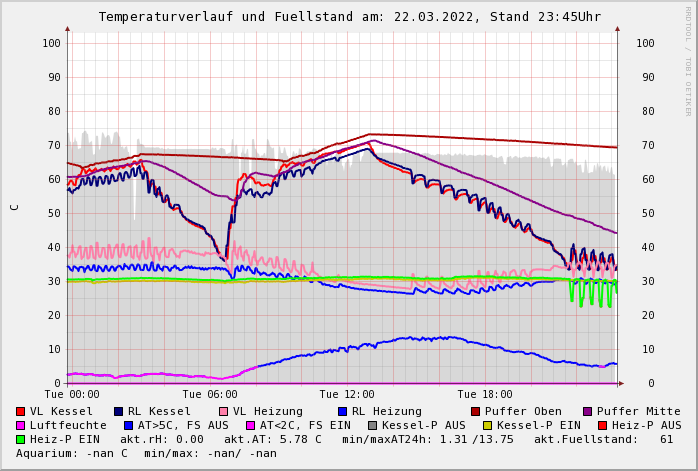Click the 'Tue 18:00' x-axis label

point(484,394)
